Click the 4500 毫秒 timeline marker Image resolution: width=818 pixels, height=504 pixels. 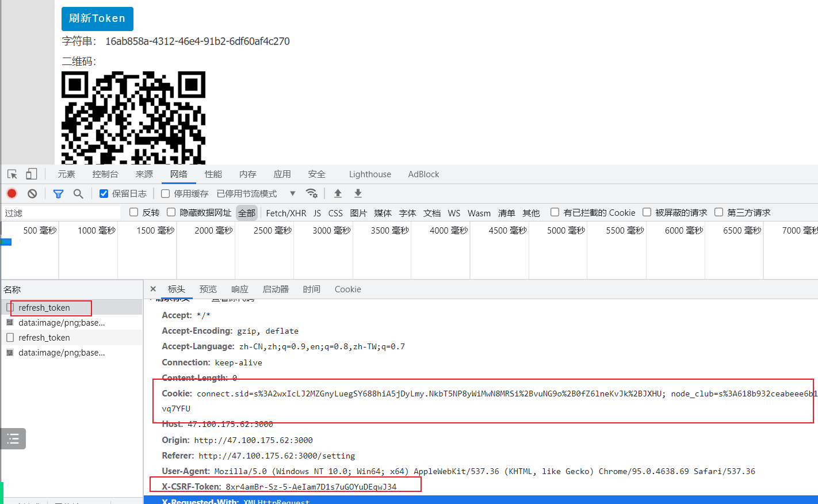(x=507, y=230)
